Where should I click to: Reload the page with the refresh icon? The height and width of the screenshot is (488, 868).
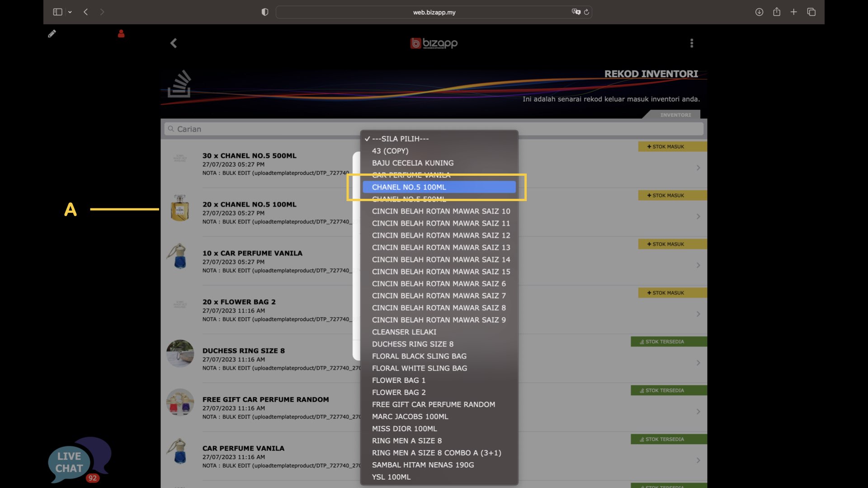pos(586,12)
